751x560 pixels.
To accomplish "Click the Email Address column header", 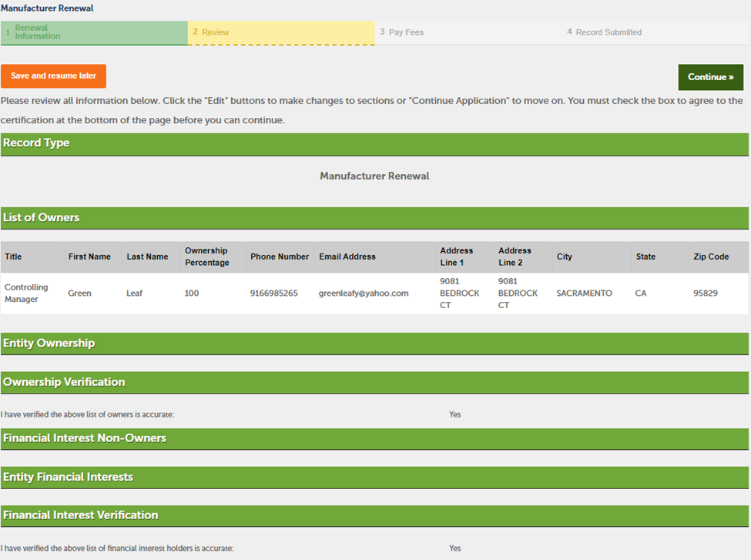I will (x=347, y=257).
